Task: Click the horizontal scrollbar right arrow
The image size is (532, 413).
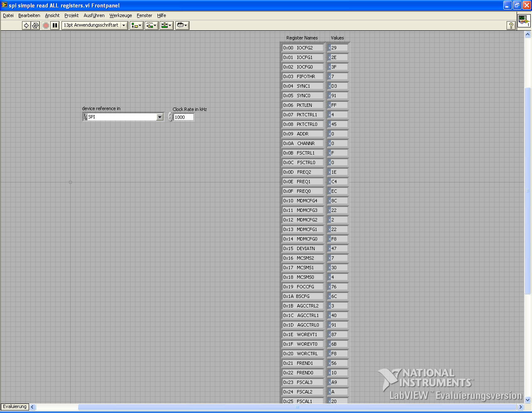Action: point(520,407)
